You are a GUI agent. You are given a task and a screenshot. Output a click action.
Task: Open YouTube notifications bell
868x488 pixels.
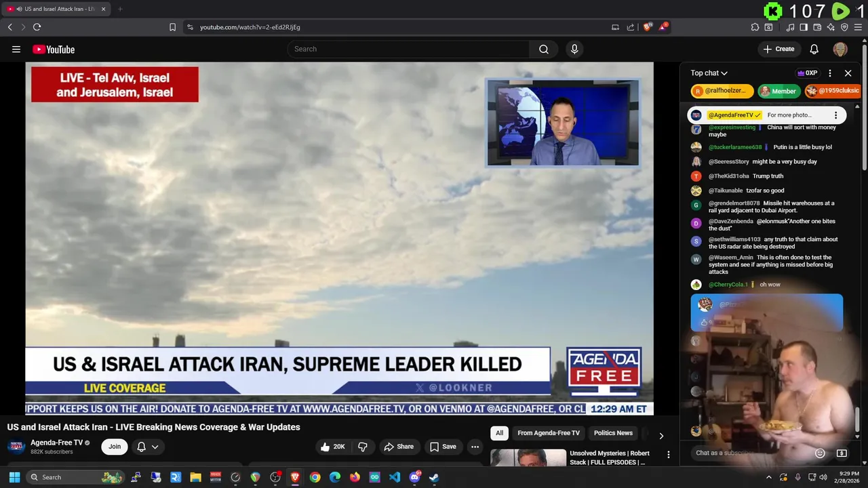(814, 49)
